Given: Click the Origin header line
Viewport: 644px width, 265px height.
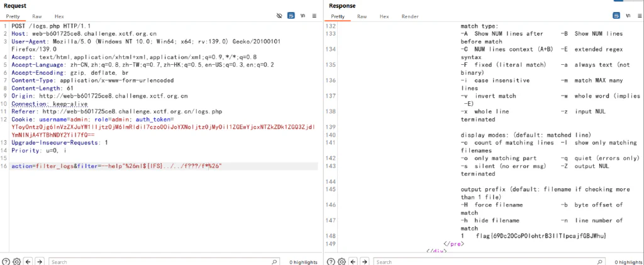Looking at the screenshot, I should tap(99, 96).
